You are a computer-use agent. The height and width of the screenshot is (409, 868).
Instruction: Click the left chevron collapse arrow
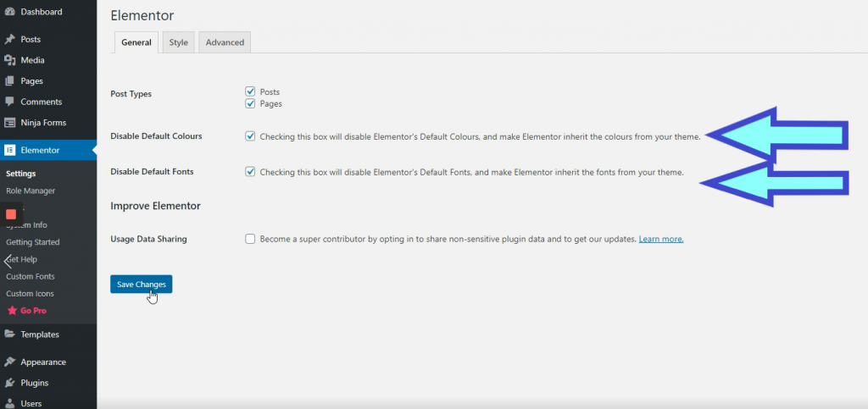8,261
